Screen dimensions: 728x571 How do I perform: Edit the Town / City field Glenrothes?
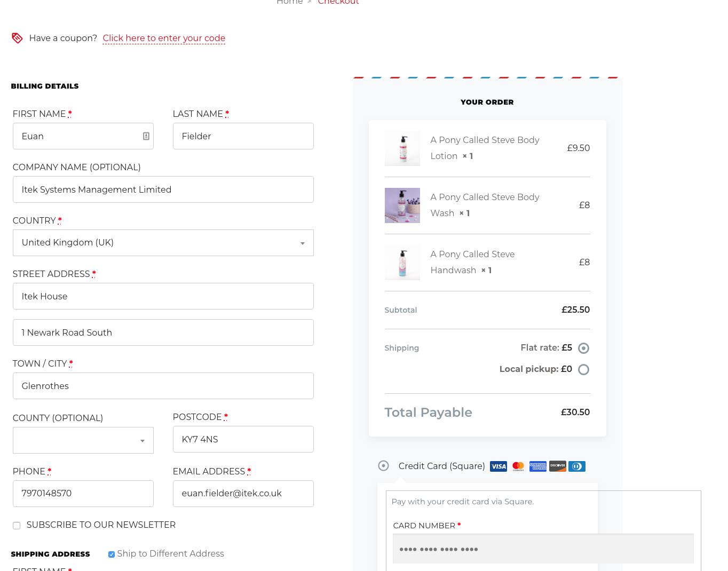(x=163, y=386)
